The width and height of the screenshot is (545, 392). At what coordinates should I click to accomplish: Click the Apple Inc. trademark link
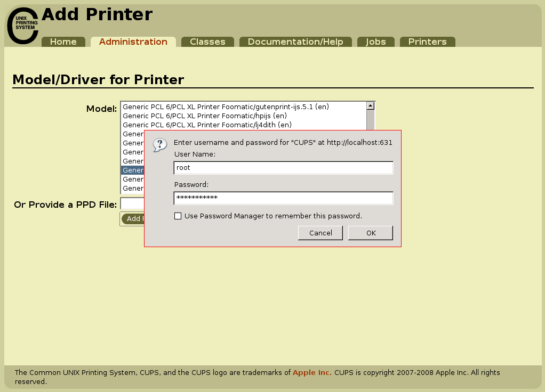[x=312, y=373]
